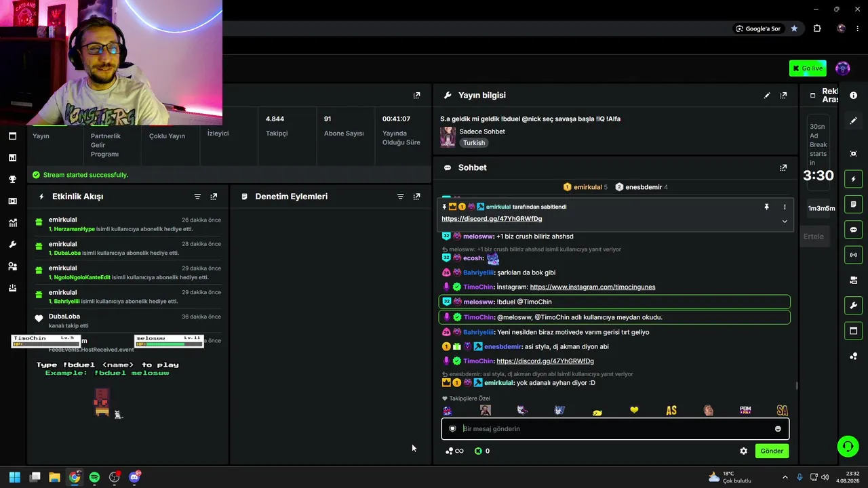
Task: Click the three-dots cluster icon in right sidebar
Action: click(853, 357)
